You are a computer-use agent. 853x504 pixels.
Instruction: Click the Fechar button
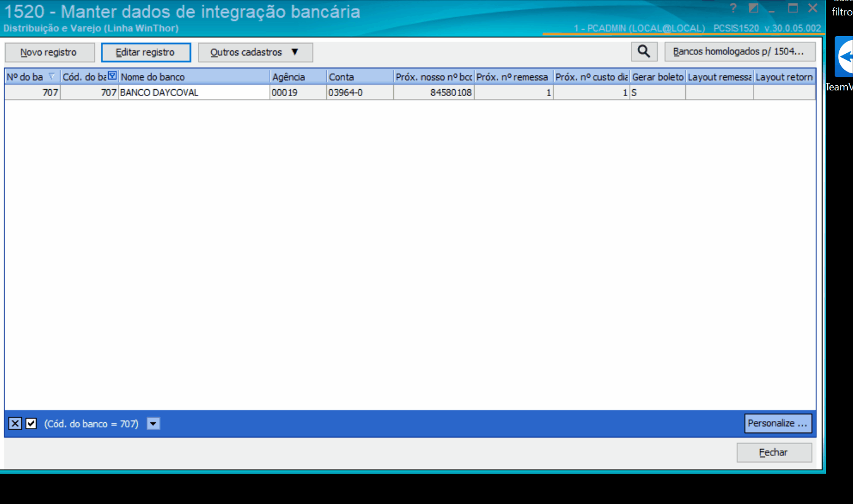[774, 453]
